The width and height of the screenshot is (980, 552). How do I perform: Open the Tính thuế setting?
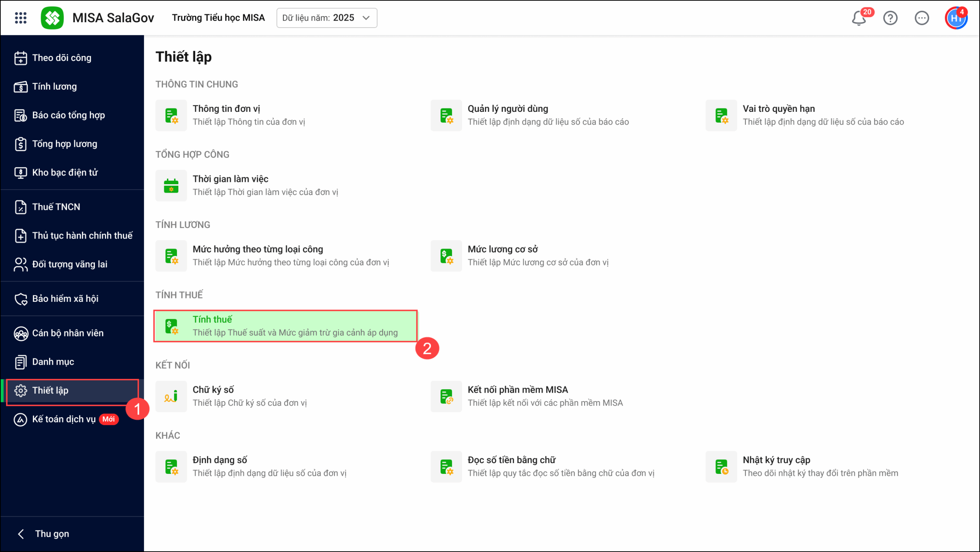pos(285,326)
